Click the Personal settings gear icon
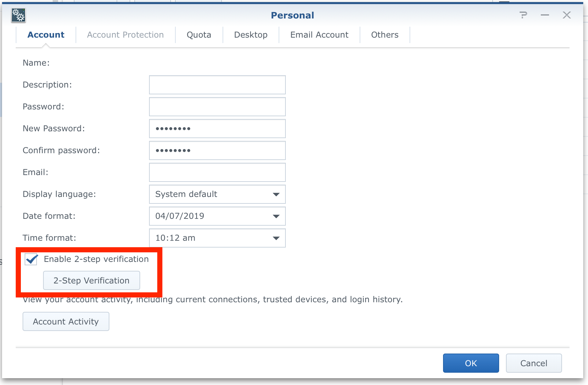 pyautogui.click(x=18, y=15)
